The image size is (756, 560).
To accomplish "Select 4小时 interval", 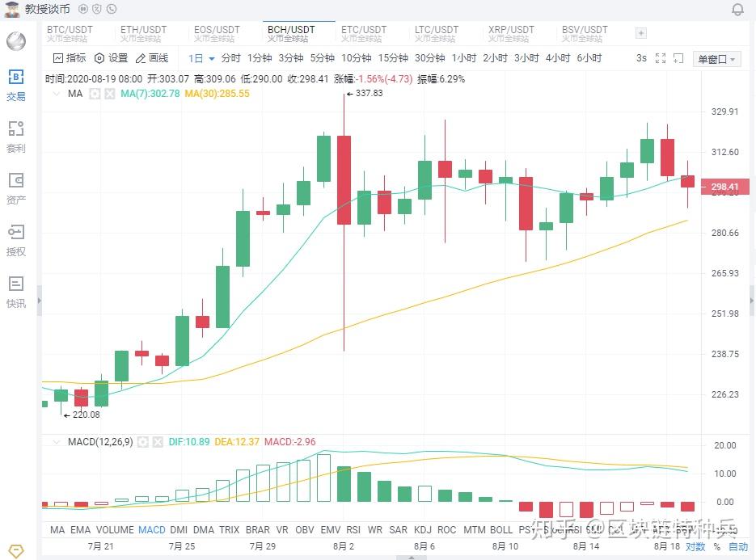I will click(558, 58).
